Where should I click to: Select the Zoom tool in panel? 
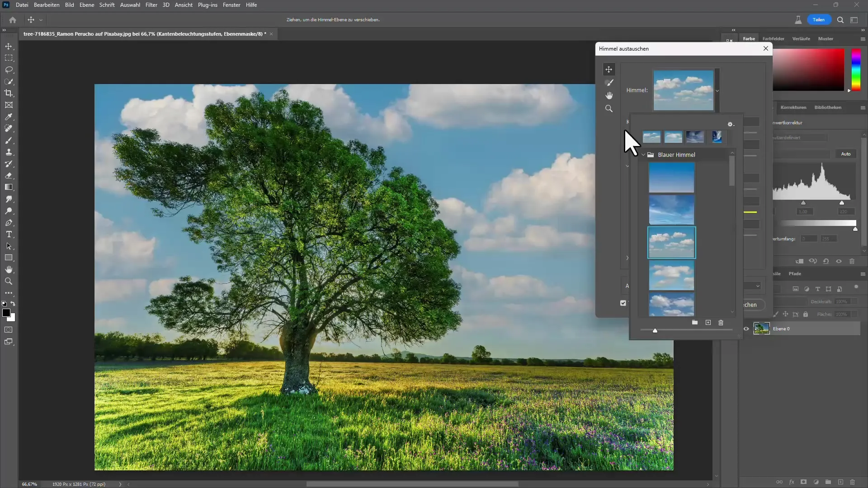(x=608, y=108)
